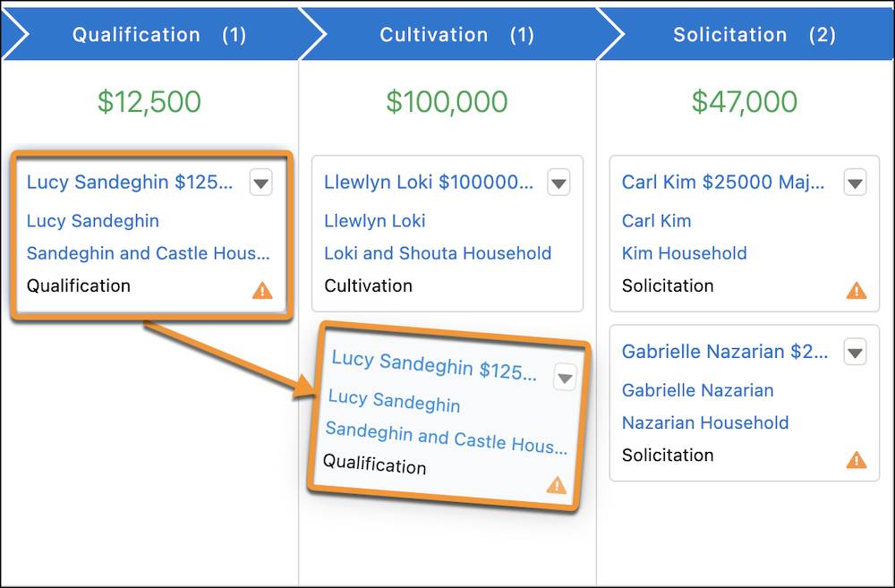
Task: Select the Cultivation stage header
Action: click(433, 34)
